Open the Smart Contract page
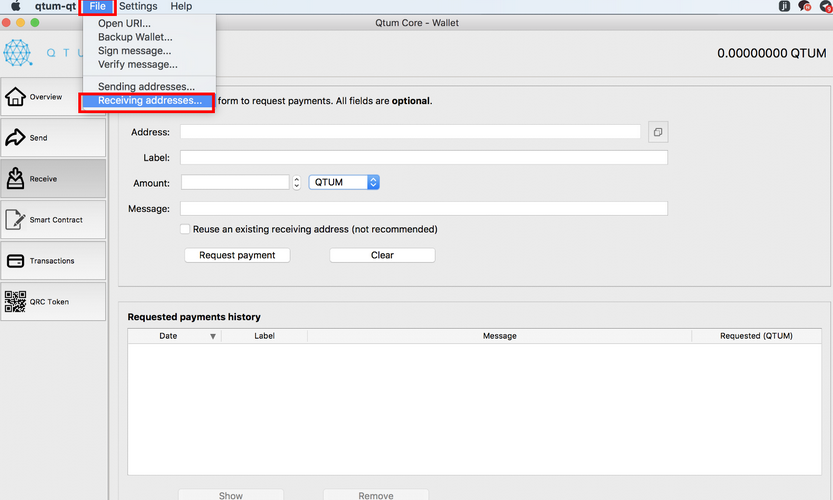Viewport: 833px width, 500px height. coord(53,219)
